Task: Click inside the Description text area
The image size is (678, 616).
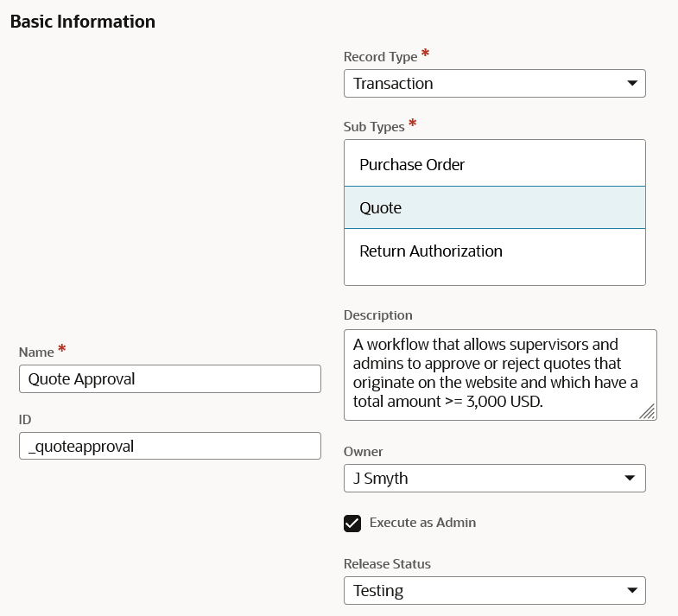Action: (x=500, y=375)
